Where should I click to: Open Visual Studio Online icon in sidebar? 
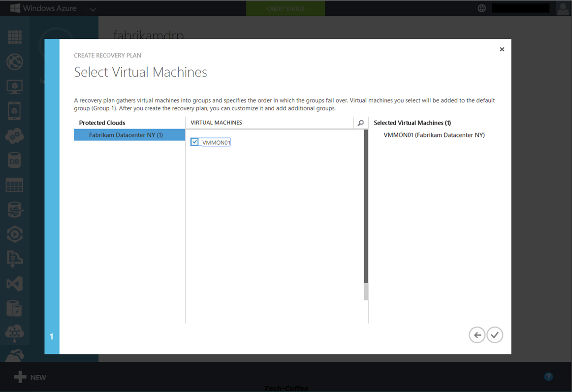(x=15, y=284)
